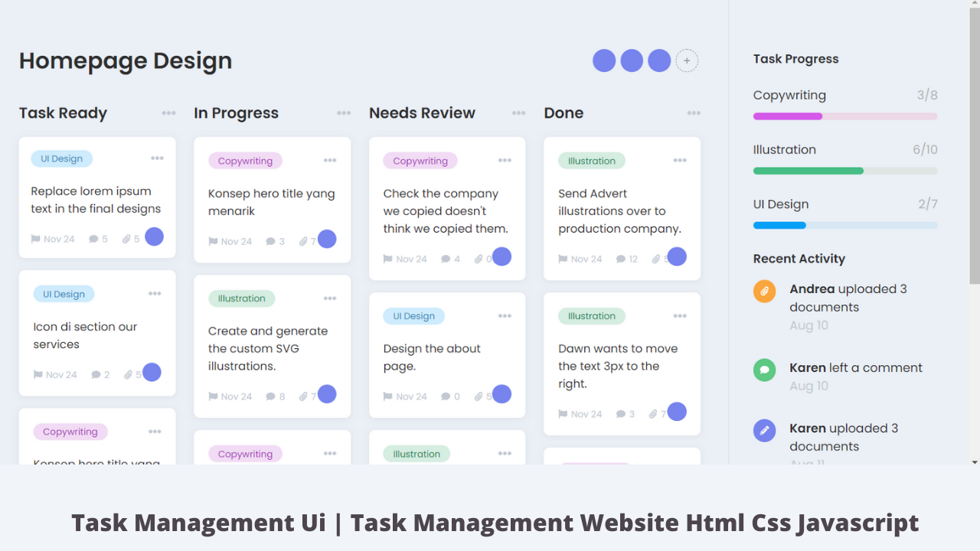Click 'Konsep hero title yang menarik' In Progress text
Viewport: 980px width, 551px height.
point(271,202)
